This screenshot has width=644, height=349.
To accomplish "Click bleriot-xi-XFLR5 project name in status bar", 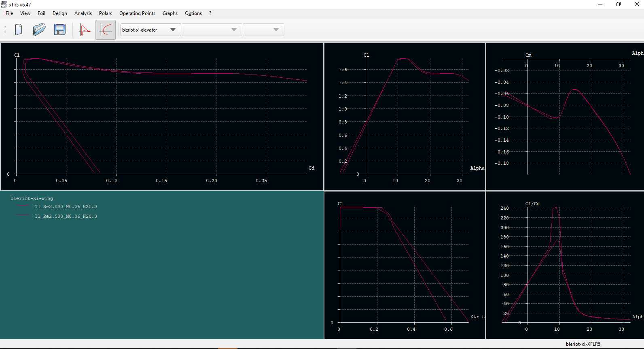I will tap(583, 344).
